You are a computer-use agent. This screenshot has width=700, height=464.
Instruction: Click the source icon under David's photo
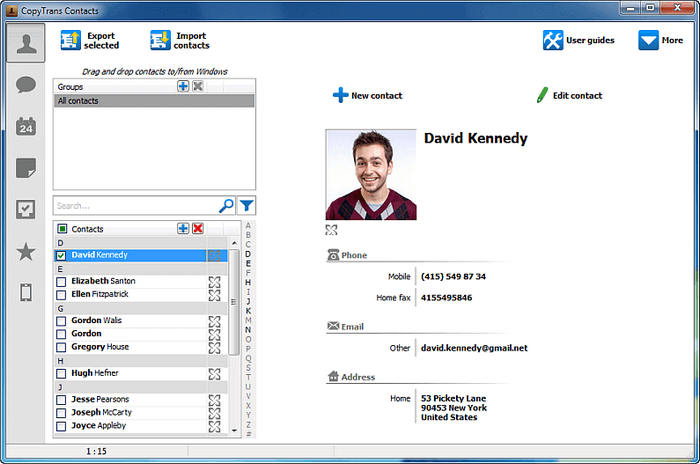331,230
